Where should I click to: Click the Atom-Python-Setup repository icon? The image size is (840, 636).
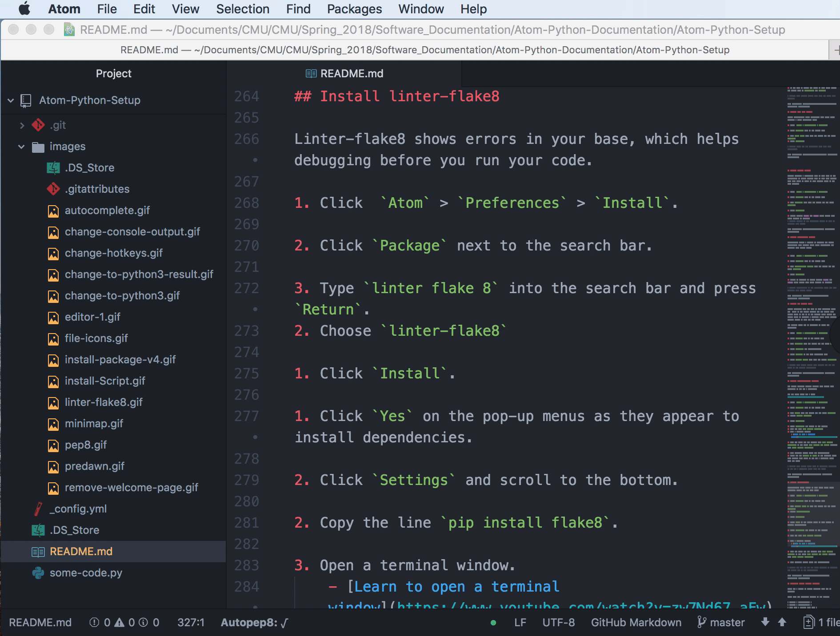click(26, 101)
